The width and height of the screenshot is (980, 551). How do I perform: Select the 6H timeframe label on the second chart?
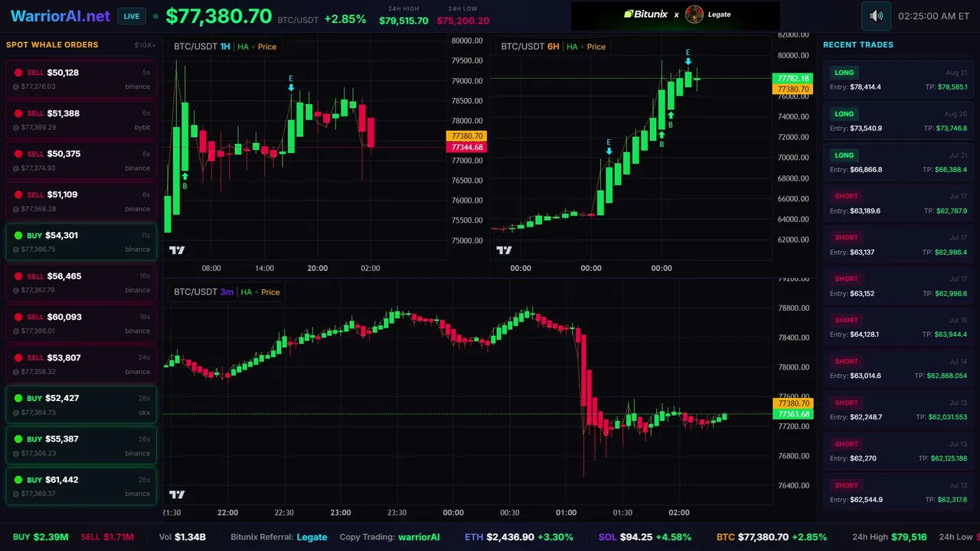point(553,47)
